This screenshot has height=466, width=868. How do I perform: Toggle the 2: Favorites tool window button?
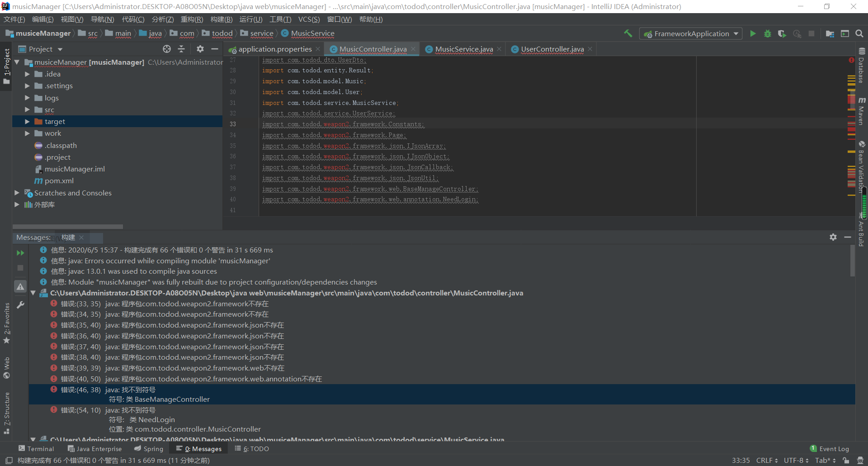point(6,323)
